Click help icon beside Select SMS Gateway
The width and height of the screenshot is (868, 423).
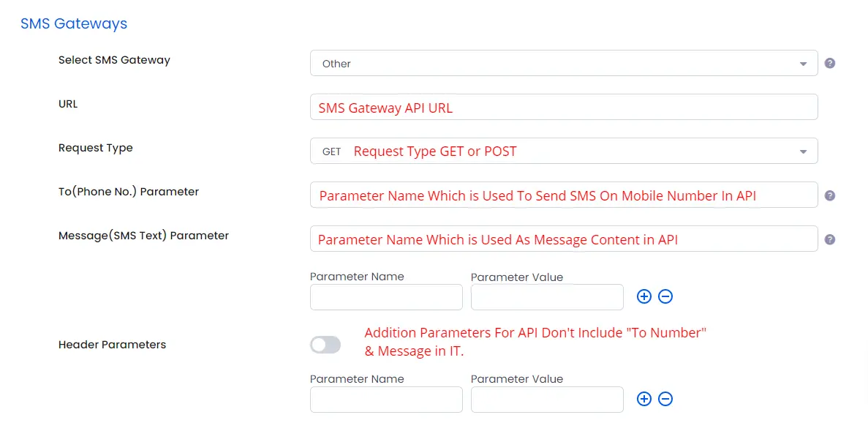pos(830,63)
